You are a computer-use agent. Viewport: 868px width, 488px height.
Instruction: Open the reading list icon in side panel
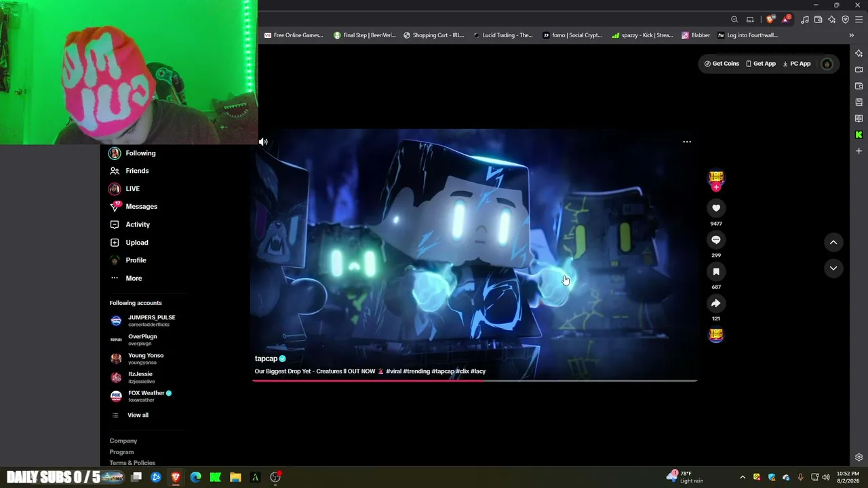pos(859,119)
